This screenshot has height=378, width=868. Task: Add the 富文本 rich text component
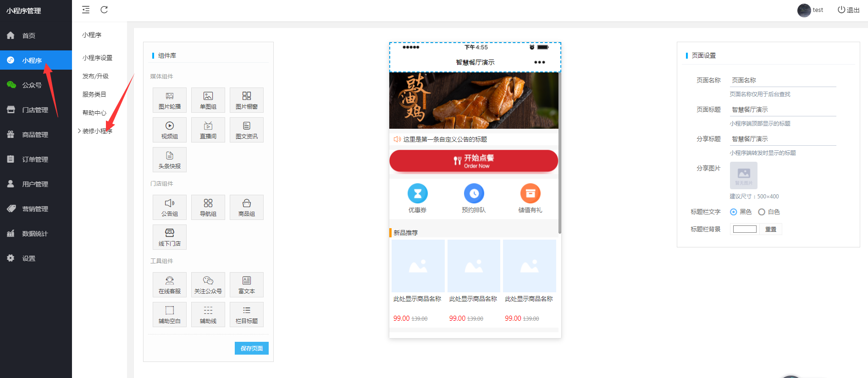click(x=247, y=285)
